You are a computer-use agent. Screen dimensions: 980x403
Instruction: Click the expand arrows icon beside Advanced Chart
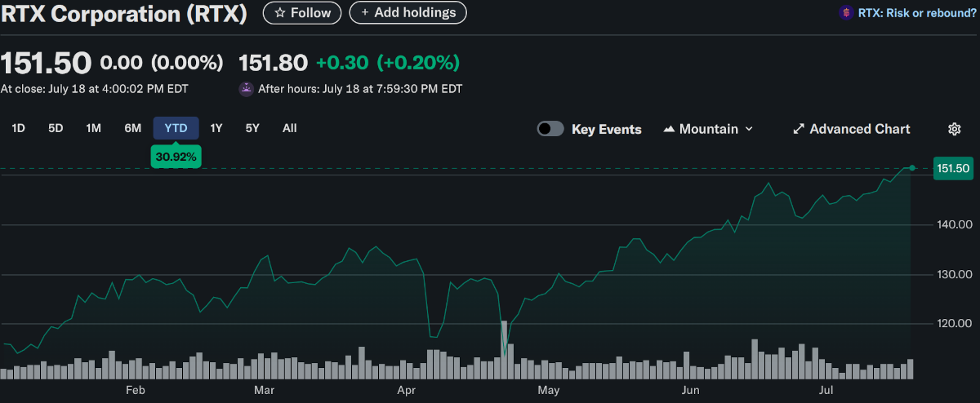(799, 129)
